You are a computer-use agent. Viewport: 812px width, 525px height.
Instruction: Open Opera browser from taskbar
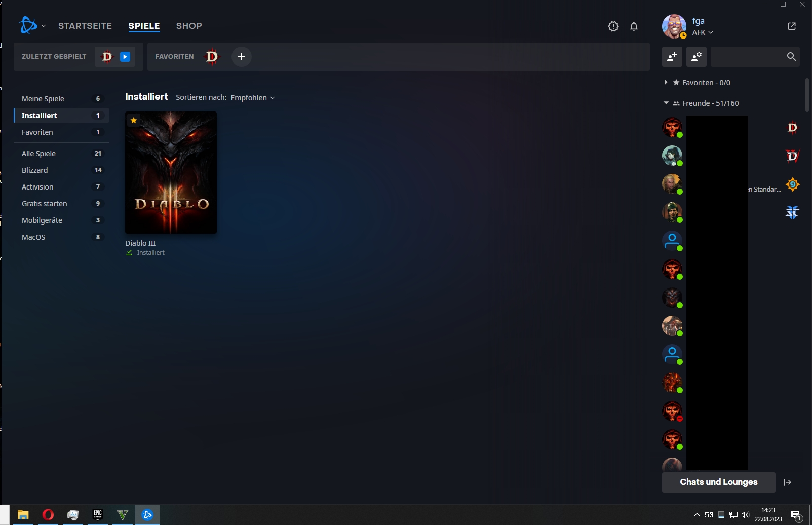pos(48,515)
